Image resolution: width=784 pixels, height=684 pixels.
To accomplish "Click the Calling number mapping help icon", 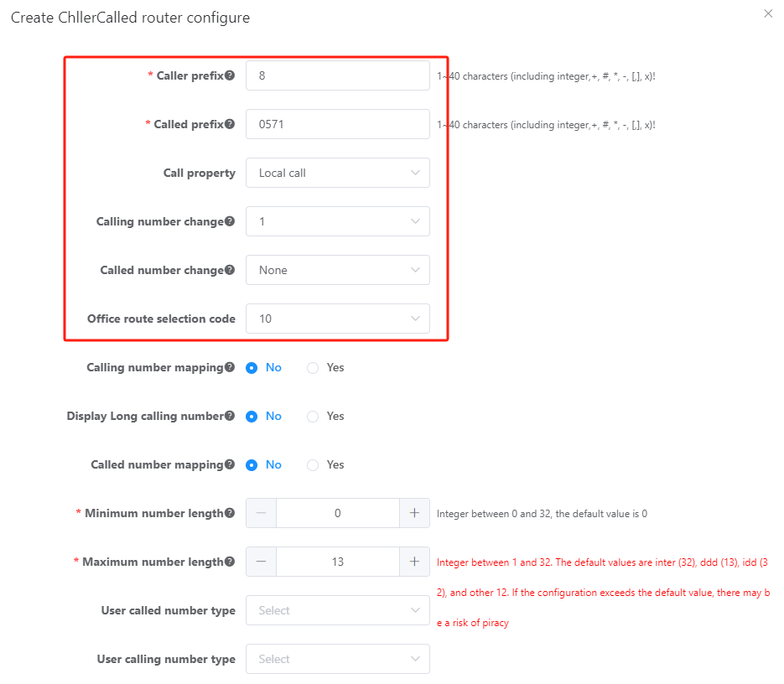I will click(230, 367).
